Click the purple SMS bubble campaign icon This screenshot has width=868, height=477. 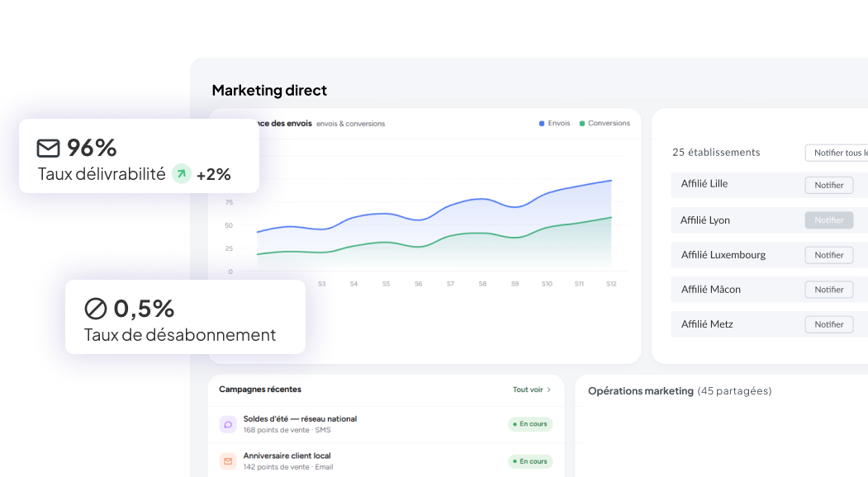(x=228, y=424)
